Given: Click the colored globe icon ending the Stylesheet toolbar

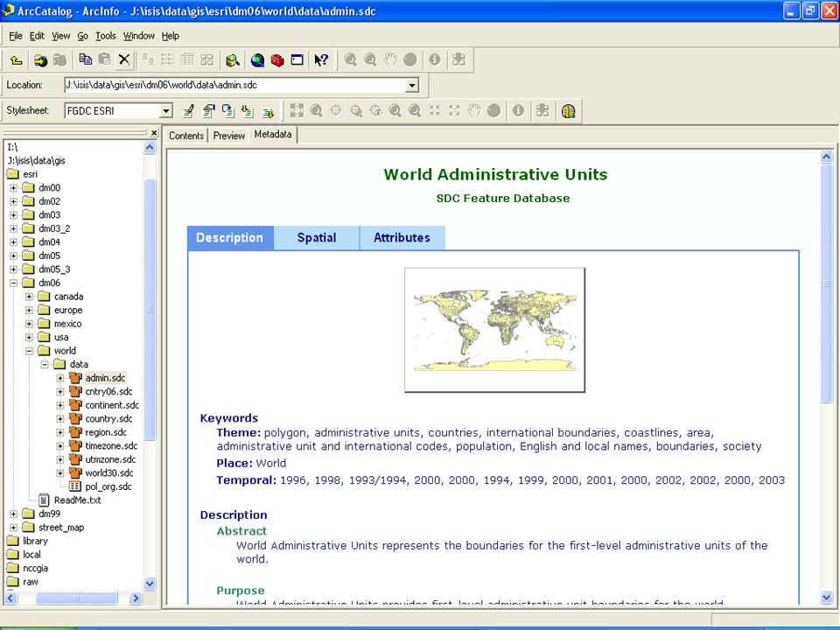Looking at the screenshot, I should pyautogui.click(x=569, y=111).
